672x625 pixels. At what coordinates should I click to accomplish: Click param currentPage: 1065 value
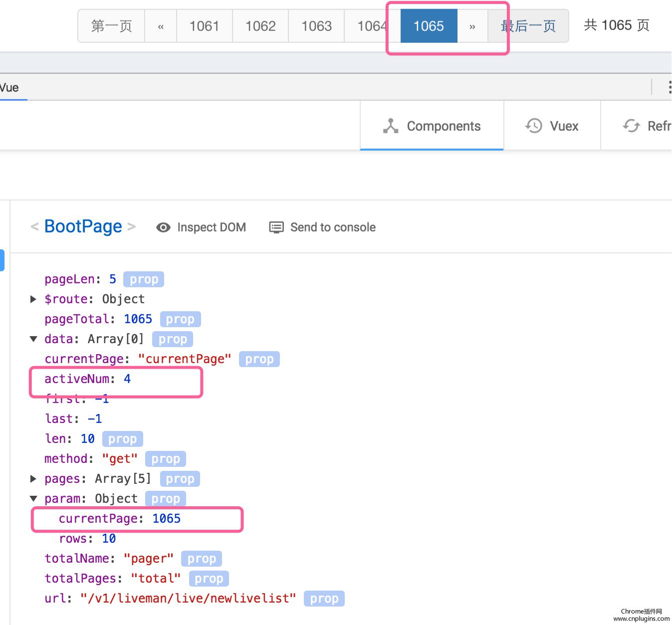click(x=167, y=519)
